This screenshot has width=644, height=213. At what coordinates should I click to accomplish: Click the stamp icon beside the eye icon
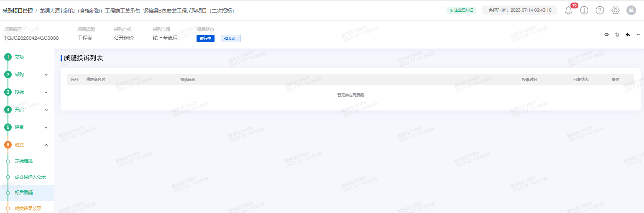pos(617,35)
